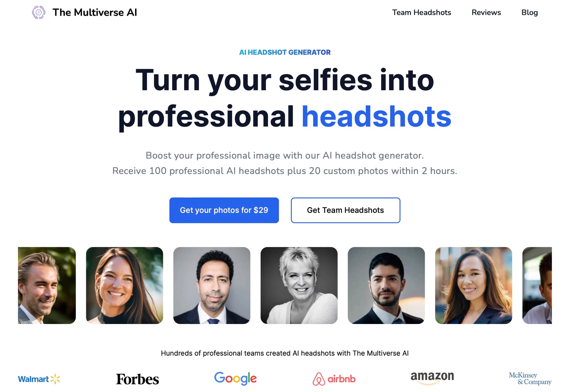
Task: Click The Multiverse AI brand name
Action: (95, 12)
